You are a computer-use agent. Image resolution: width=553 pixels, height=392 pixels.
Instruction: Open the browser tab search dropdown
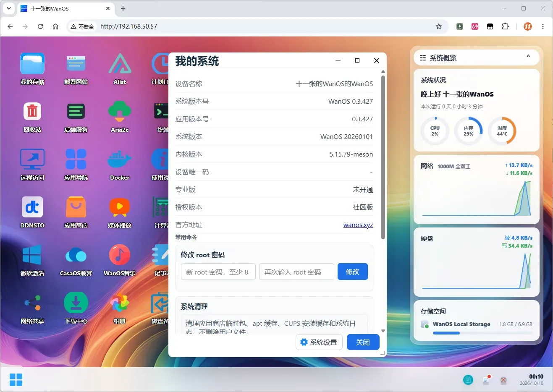pyautogui.click(x=9, y=8)
